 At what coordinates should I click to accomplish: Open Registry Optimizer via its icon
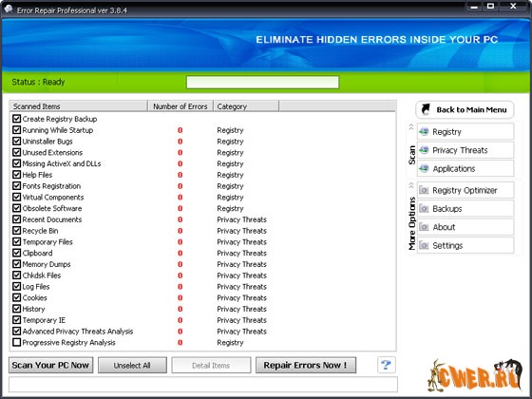click(x=424, y=190)
